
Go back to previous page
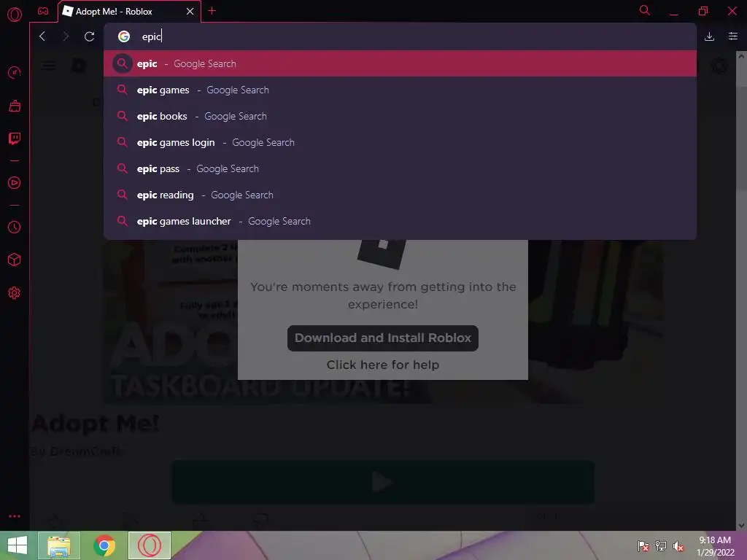click(42, 36)
